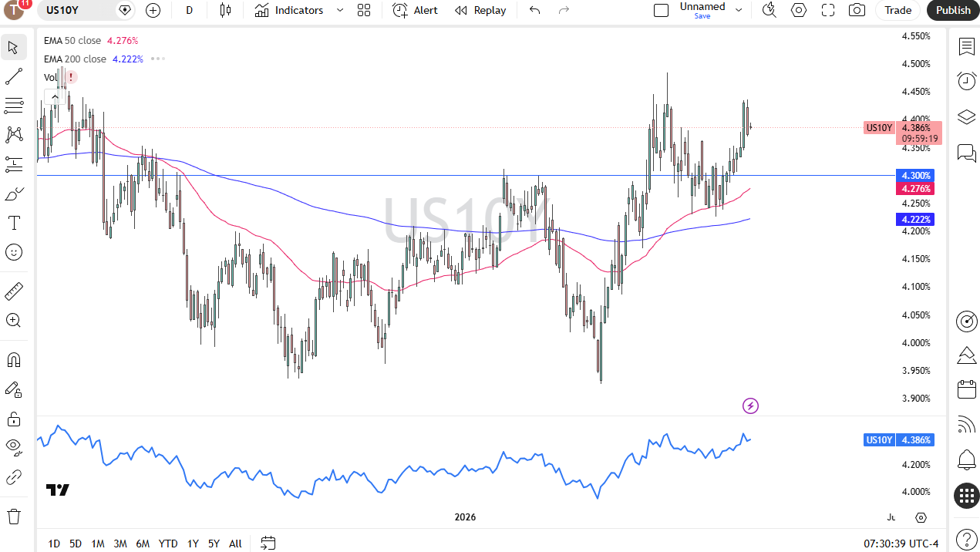Set range to 6M
Viewport: 980px width, 552px height.
(143, 544)
